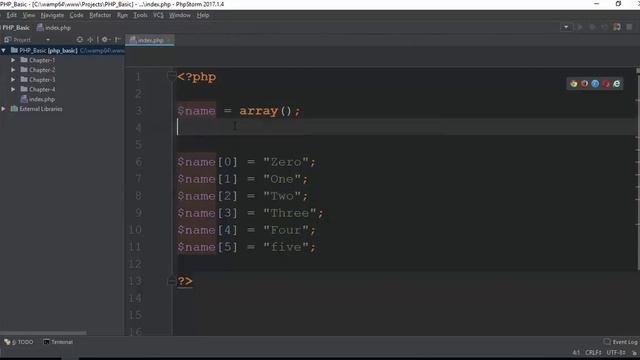Viewport: 640px width, 360px height.
Task: Open the Code menu
Action: [x=76, y=15]
